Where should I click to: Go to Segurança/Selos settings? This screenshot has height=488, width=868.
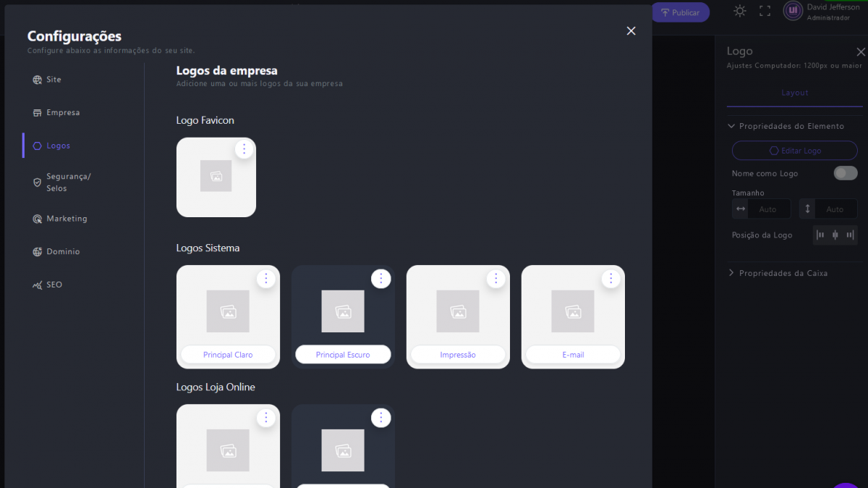coord(68,182)
